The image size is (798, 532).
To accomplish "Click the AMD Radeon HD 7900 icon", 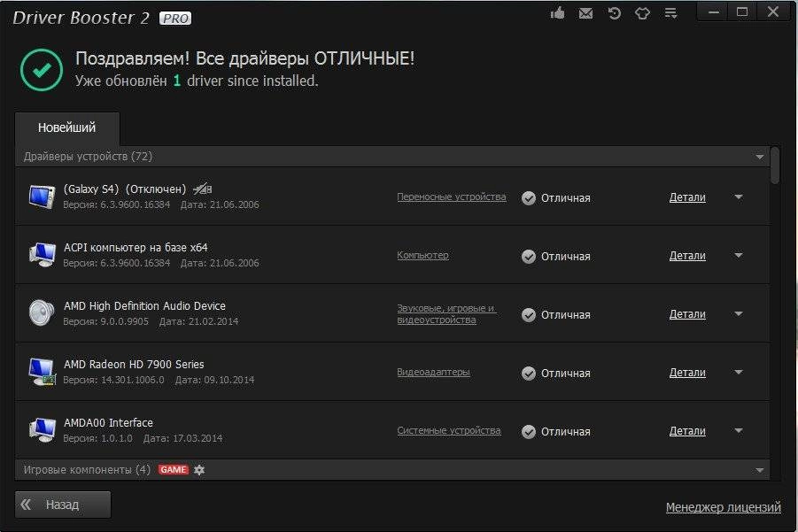I will coord(43,372).
